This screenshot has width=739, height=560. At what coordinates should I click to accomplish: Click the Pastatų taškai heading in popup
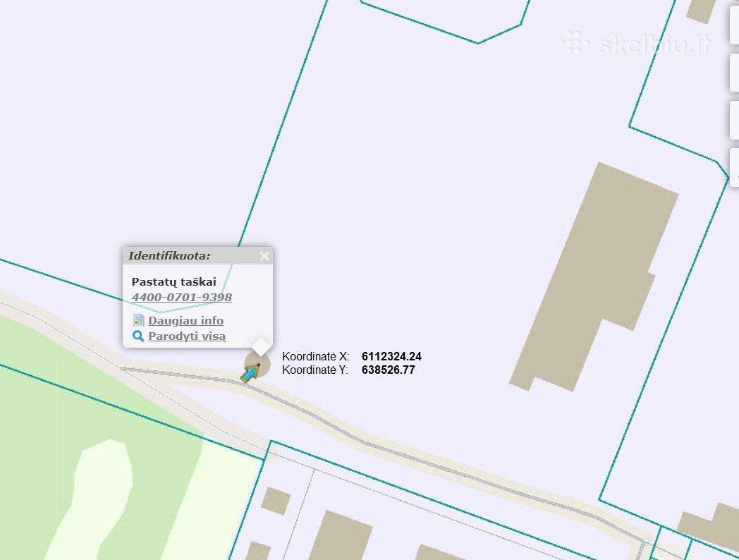click(174, 282)
